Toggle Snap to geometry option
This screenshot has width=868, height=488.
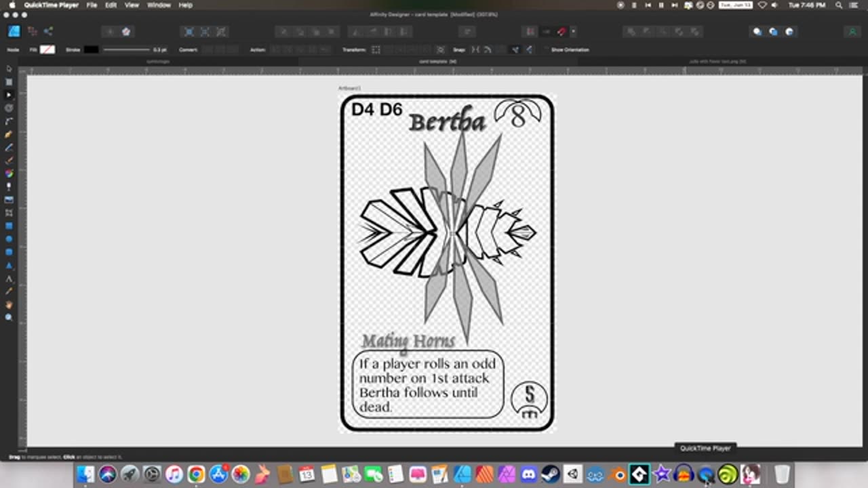[488, 49]
